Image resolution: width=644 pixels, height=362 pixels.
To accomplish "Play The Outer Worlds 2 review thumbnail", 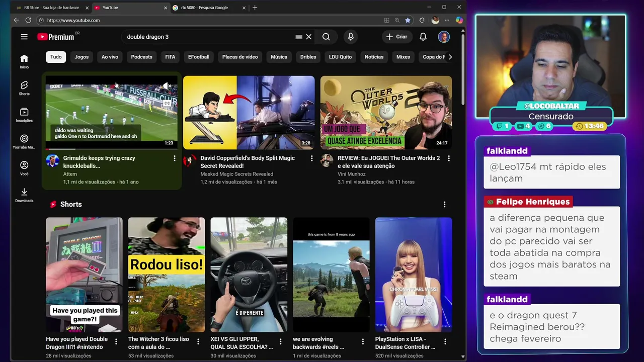I will 386,113.
